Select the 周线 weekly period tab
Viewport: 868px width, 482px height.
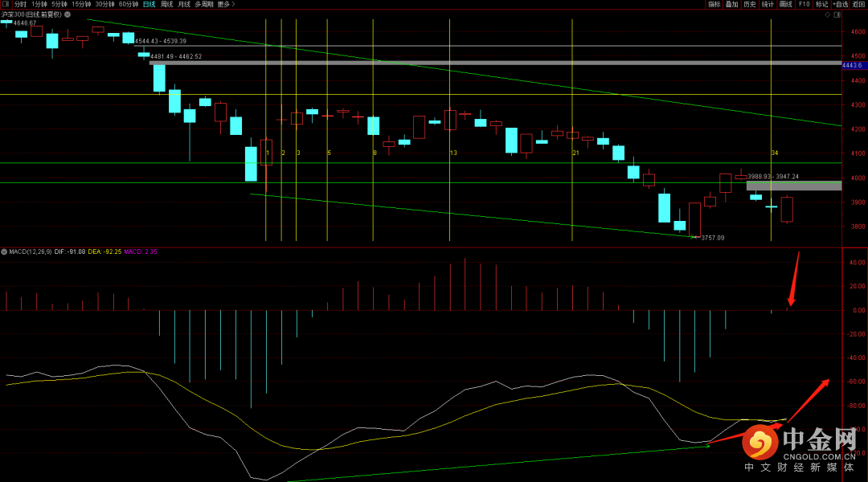pyautogui.click(x=166, y=4)
